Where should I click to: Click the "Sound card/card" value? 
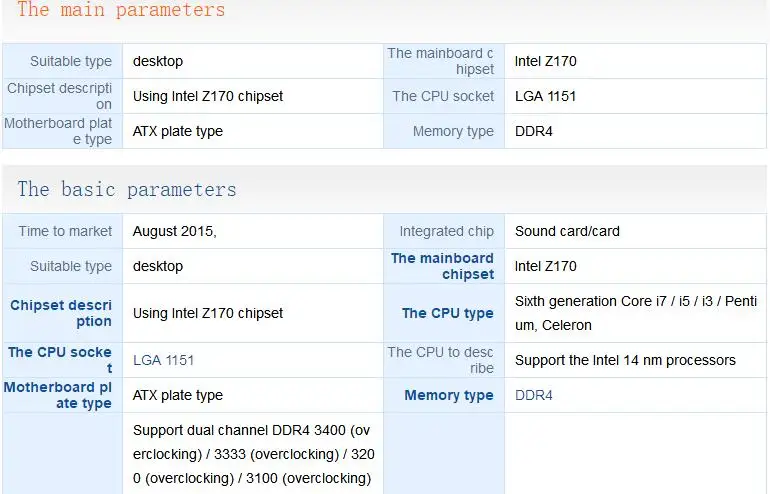[567, 231]
